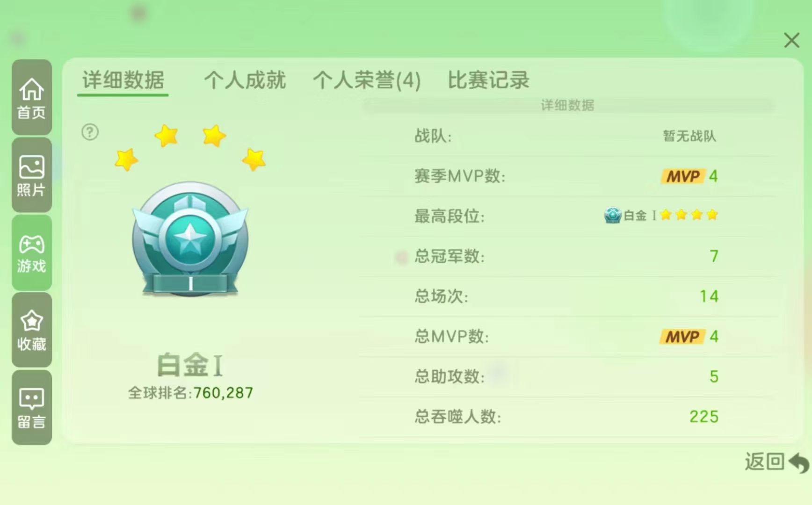
Task: Click the 返回 back arrow icon
Action: coord(798,462)
